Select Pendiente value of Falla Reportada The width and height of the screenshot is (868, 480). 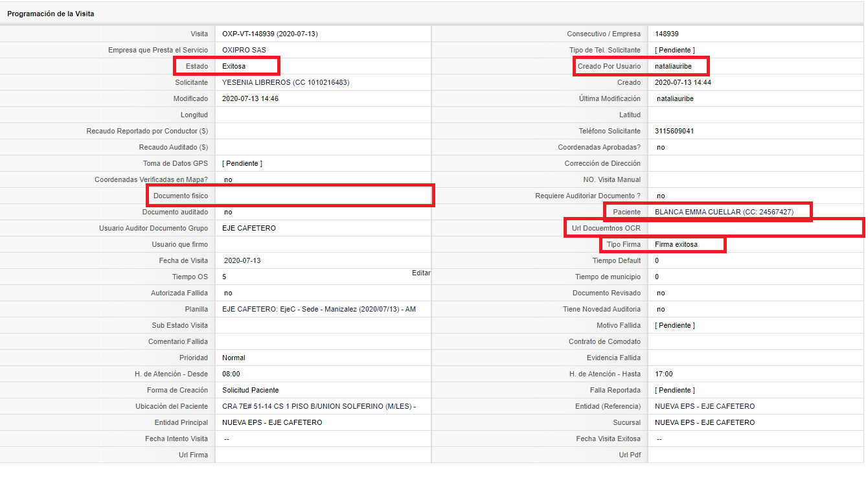pos(675,390)
